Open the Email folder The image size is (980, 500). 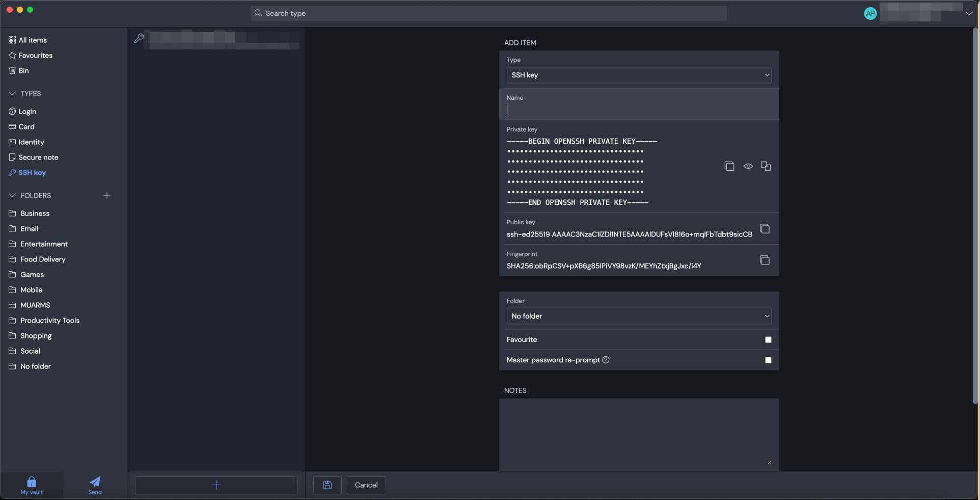[x=23, y=228]
